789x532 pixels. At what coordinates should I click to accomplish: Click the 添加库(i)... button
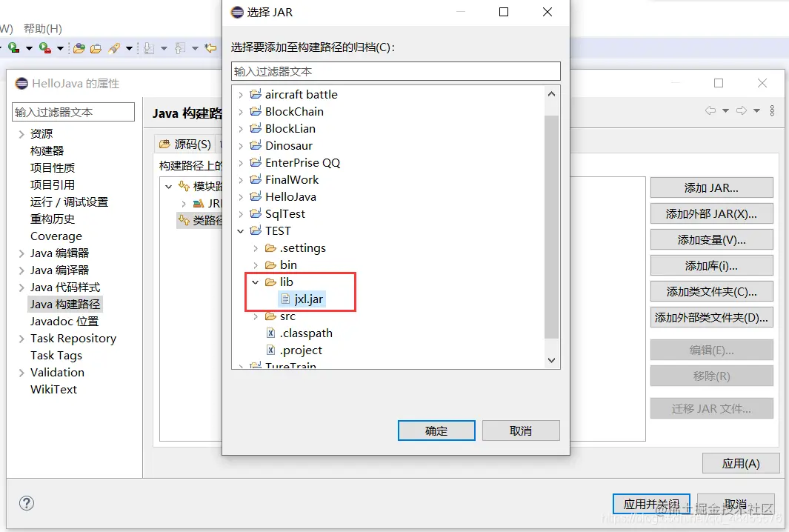pos(711,266)
